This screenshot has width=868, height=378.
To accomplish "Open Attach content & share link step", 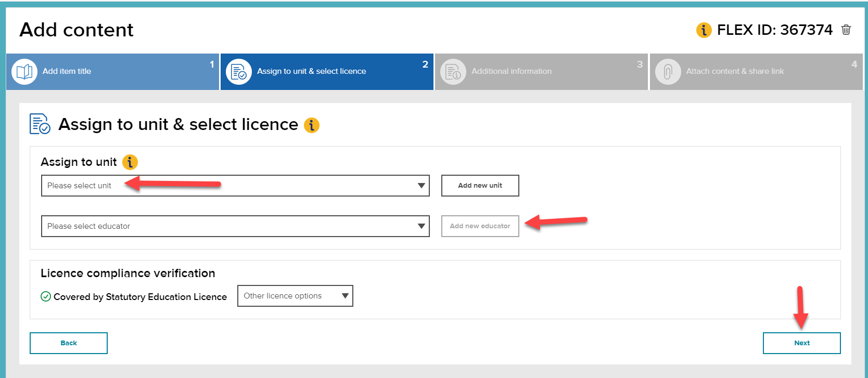I will point(756,72).
